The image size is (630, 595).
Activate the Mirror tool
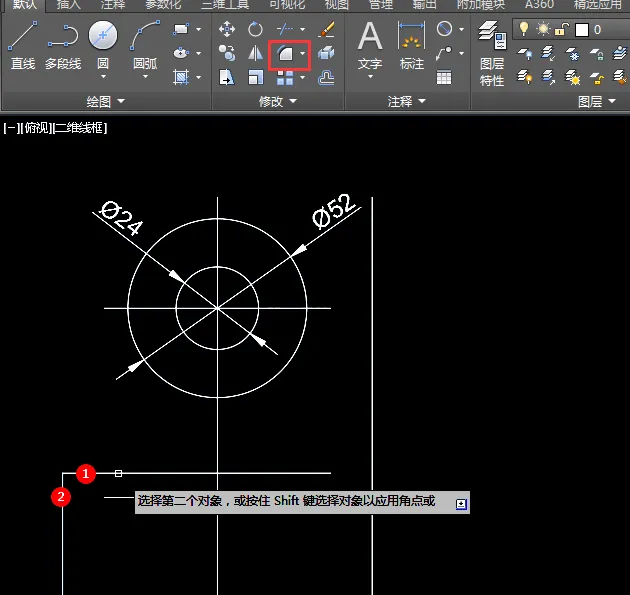(x=255, y=53)
